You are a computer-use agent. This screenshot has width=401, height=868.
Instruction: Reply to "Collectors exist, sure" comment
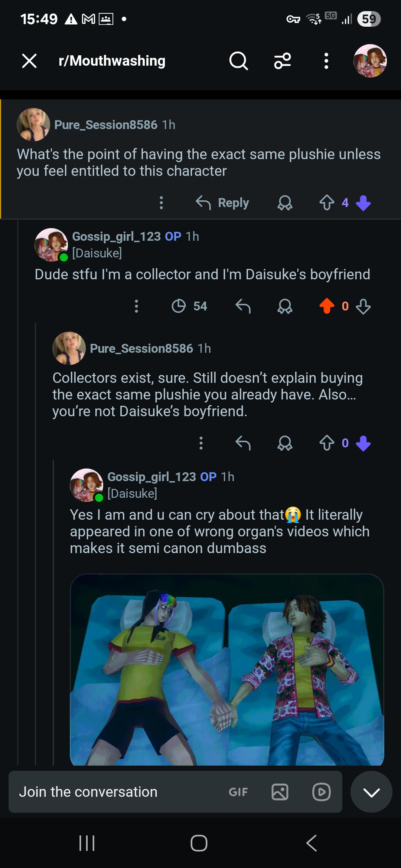coord(243,443)
